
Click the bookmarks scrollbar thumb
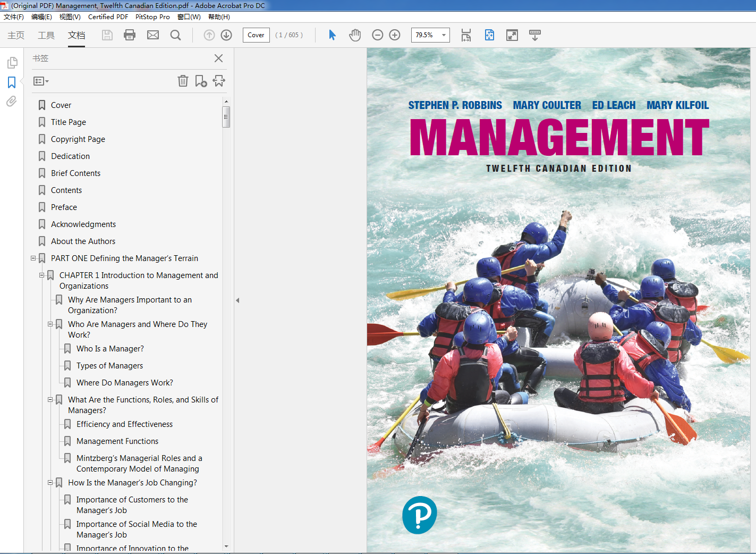coord(226,117)
